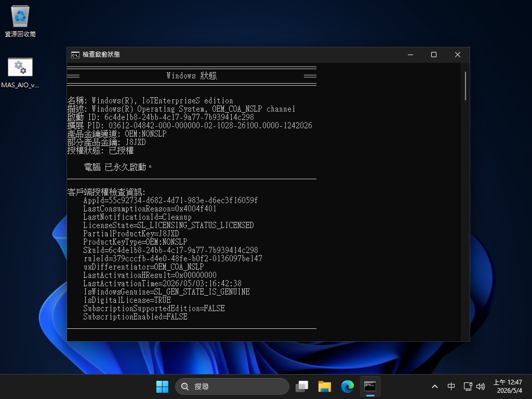Click the LastNotificationId=Cleanup line
The image size is (532, 399).
tap(137, 217)
